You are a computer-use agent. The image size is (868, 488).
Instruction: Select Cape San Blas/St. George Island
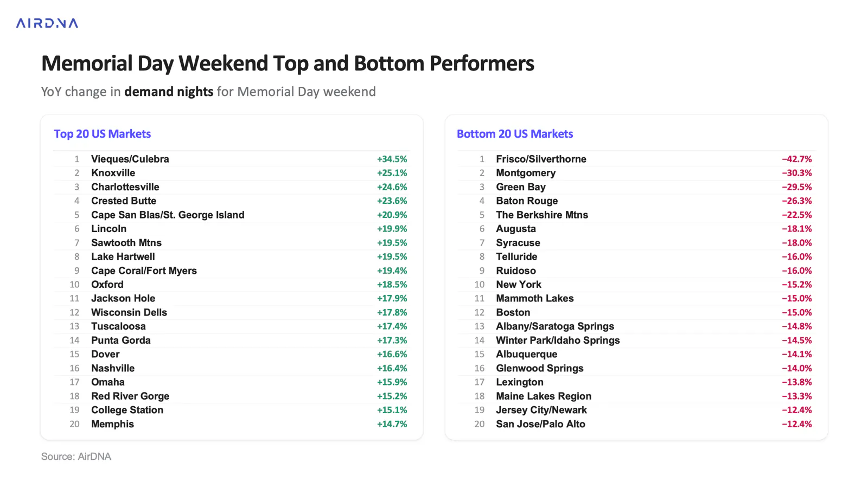point(168,215)
